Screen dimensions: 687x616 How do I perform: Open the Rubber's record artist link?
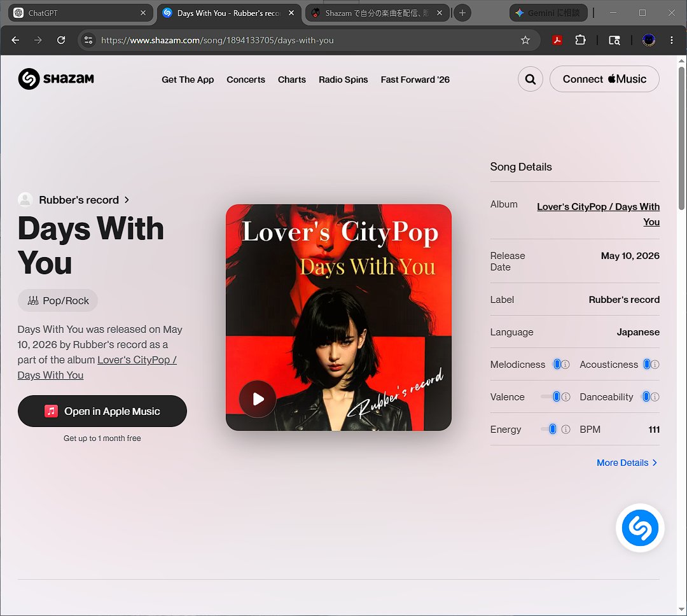[84, 200]
